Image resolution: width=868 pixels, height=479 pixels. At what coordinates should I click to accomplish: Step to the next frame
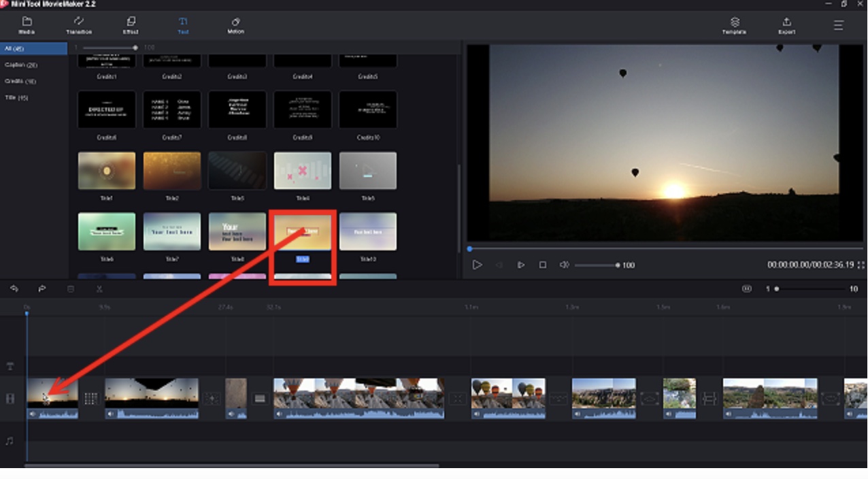pos(521,265)
